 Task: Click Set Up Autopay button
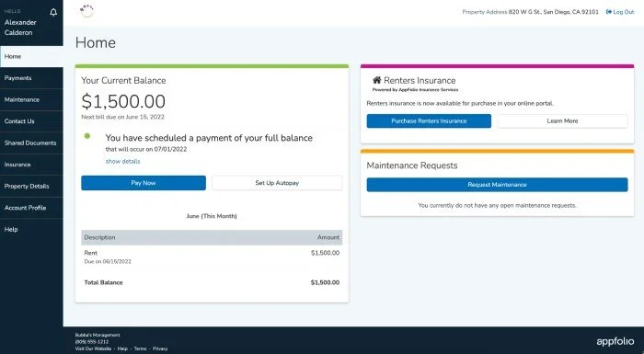277,183
